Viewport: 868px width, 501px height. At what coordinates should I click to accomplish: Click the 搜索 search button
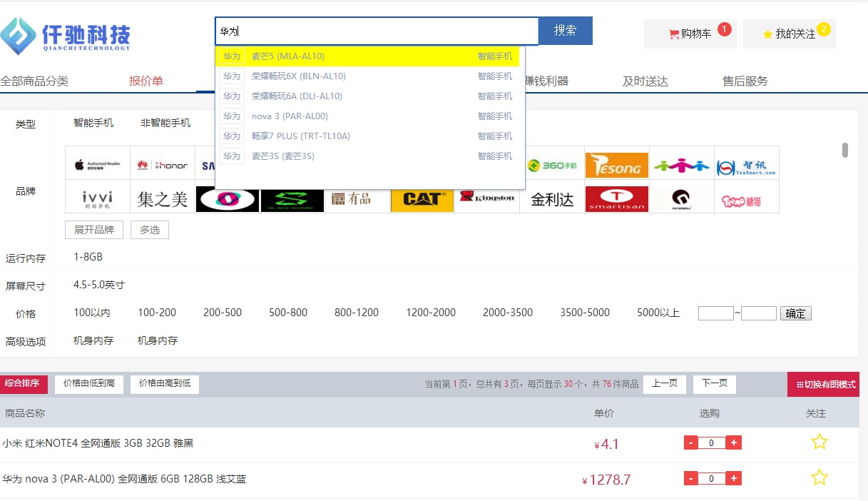tap(566, 31)
